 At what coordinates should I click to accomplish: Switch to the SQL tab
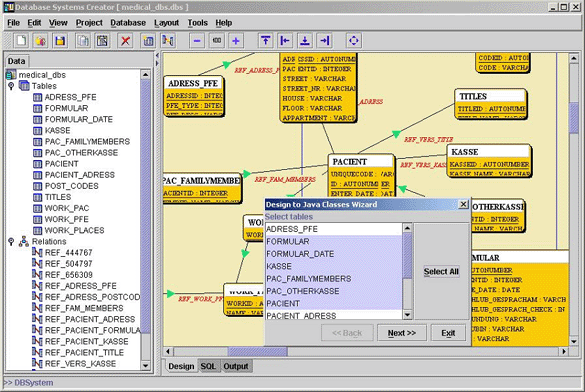click(208, 366)
